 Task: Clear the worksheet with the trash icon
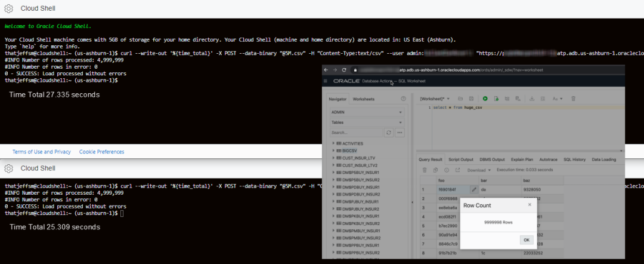pyautogui.click(x=574, y=99)
